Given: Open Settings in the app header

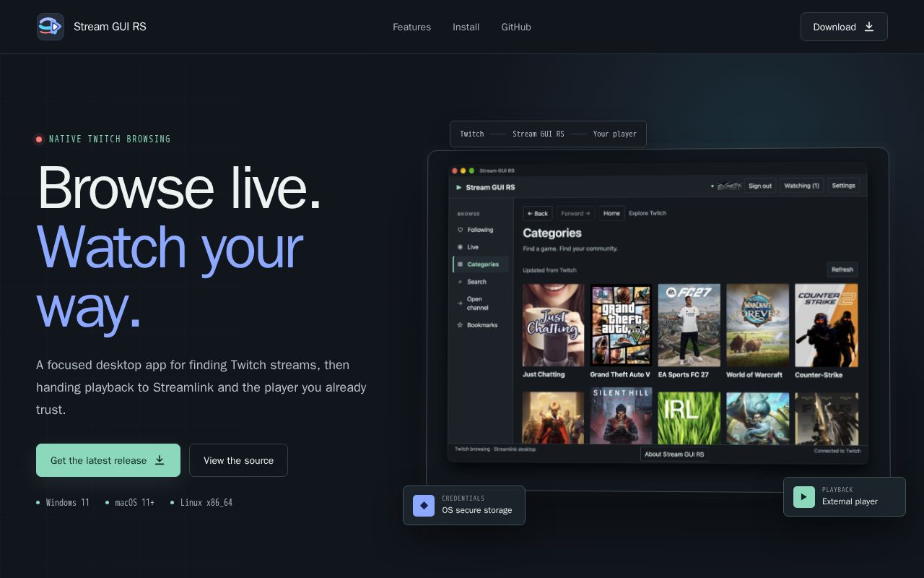Looking at the screenshot, I should click(x=843, y=186).
